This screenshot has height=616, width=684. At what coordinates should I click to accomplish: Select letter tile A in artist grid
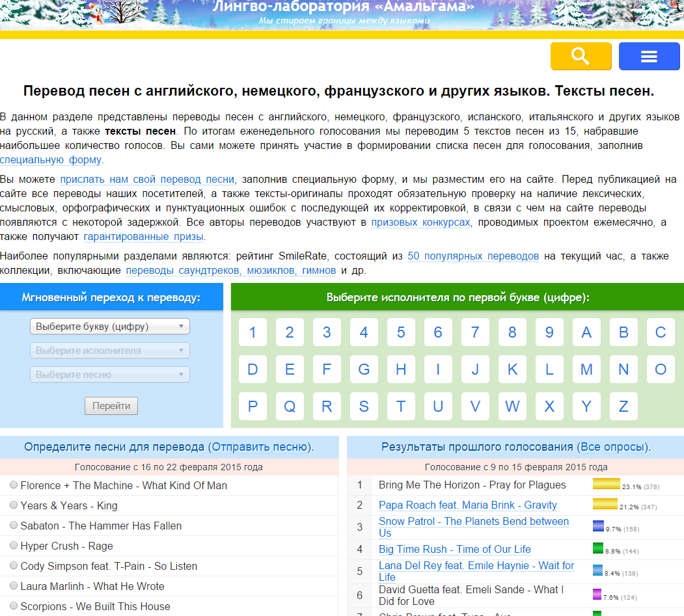(x=586, y=332)
